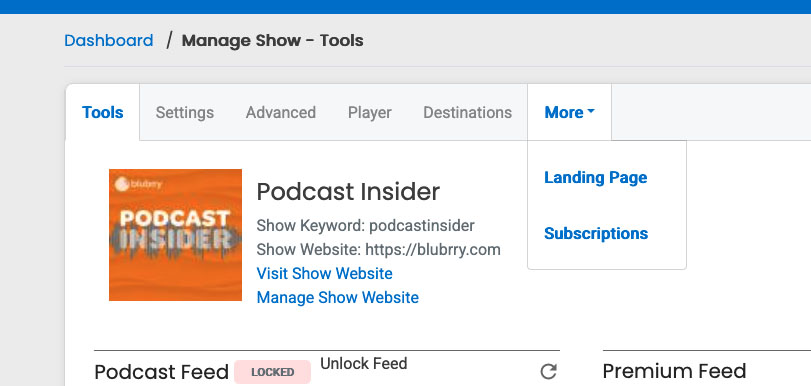Choose Landing Page from More menu
811x386 pixels.
595,177
